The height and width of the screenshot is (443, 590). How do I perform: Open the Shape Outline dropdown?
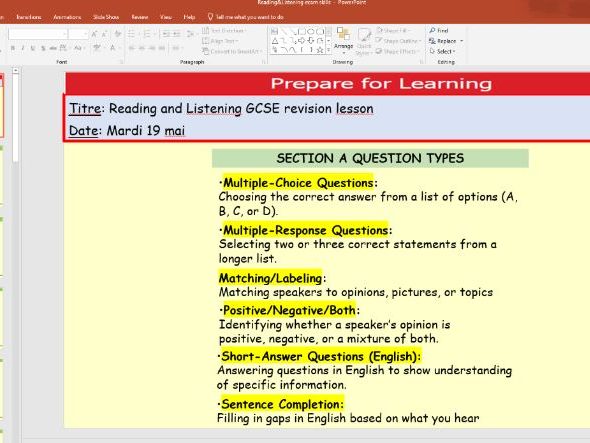[x=398, y=41]
